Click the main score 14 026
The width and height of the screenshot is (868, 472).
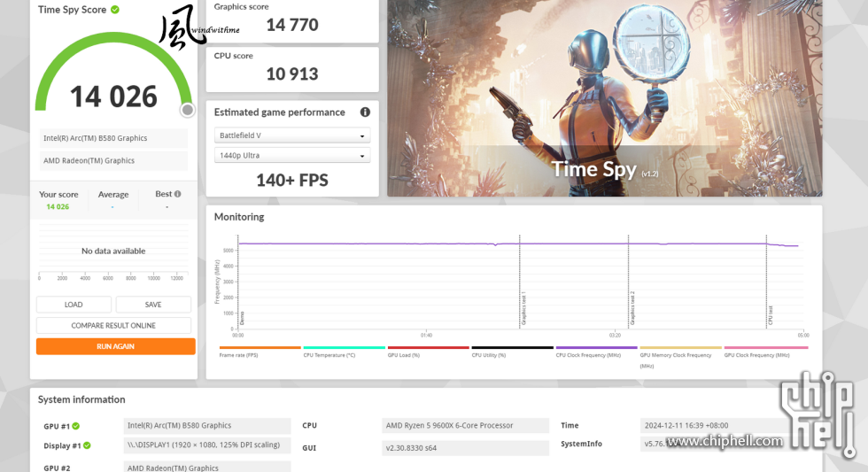click(x=113, y=97)
